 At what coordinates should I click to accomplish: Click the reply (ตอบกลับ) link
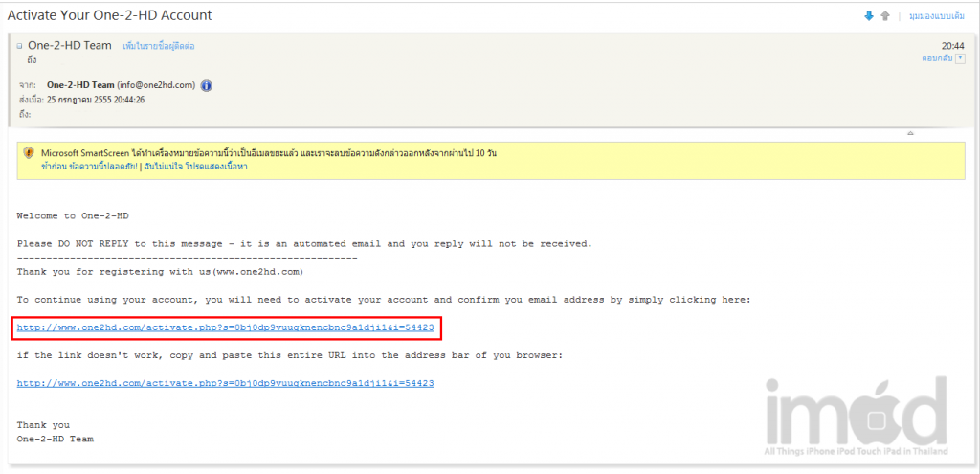[x=936, y=58]
